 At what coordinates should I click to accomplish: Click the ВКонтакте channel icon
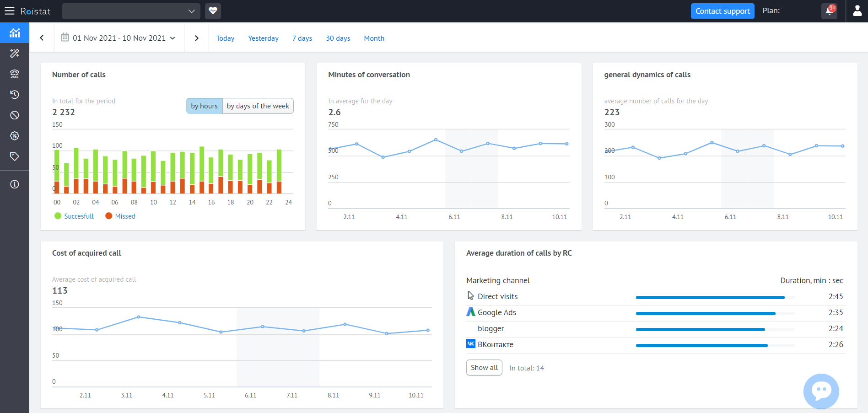click(x=471, y=343)
